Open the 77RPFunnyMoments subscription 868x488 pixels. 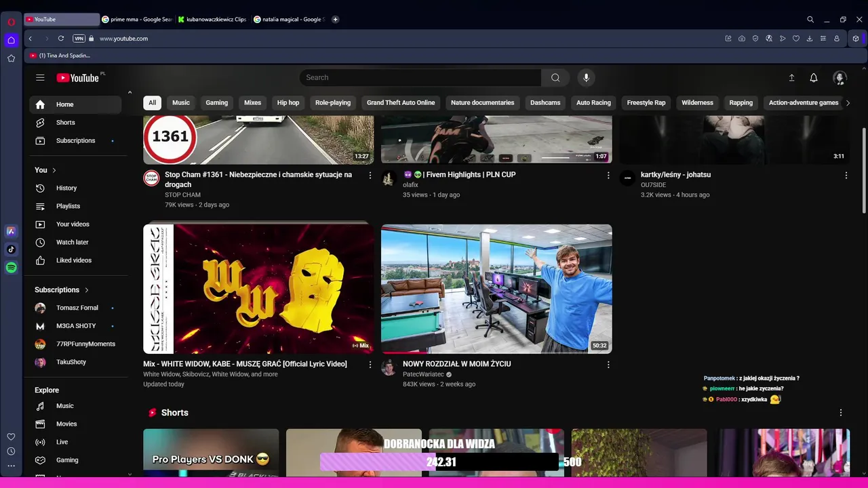(x=75, y=344)
